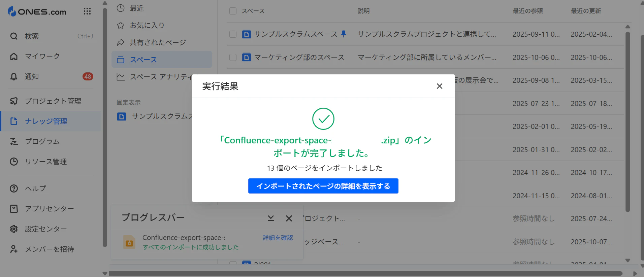The image size is (644, 277).
Task: Click 2025-10-06 最近の更新 cell
Action: tap(591, 57)
